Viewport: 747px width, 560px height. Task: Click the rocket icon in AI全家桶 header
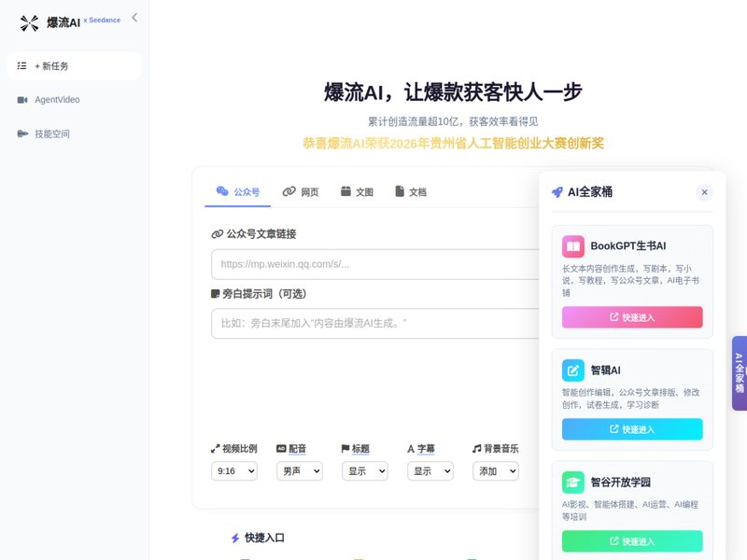click(x=557, y=192)
